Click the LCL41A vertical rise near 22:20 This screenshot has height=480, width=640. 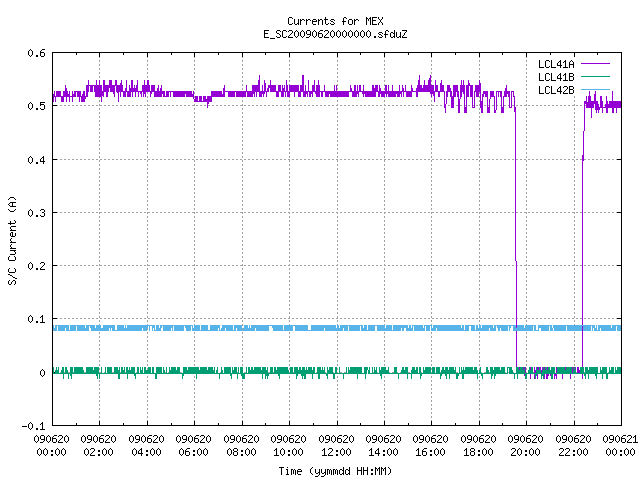tap(583, 237)
